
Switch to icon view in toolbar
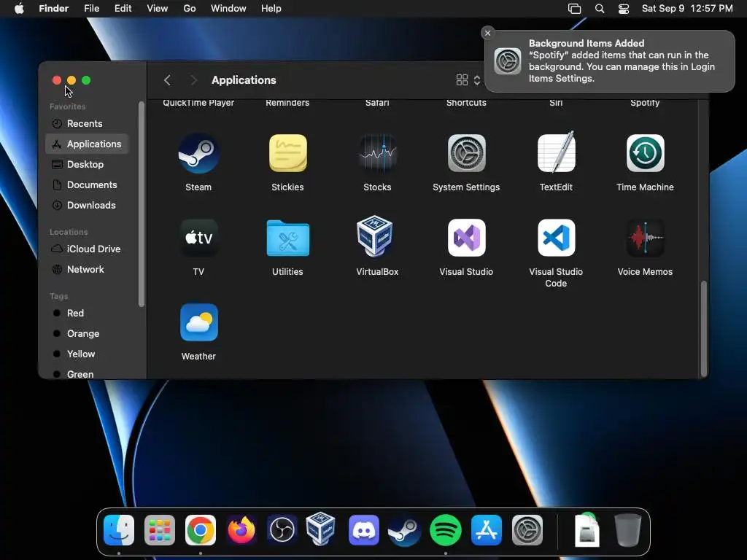click(462, 80)
